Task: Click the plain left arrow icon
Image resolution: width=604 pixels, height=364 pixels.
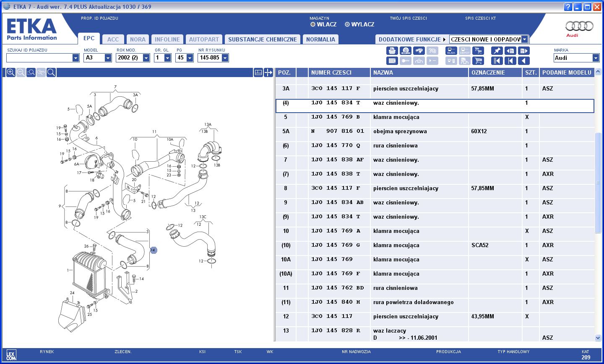Action: (x=524, y=61)
